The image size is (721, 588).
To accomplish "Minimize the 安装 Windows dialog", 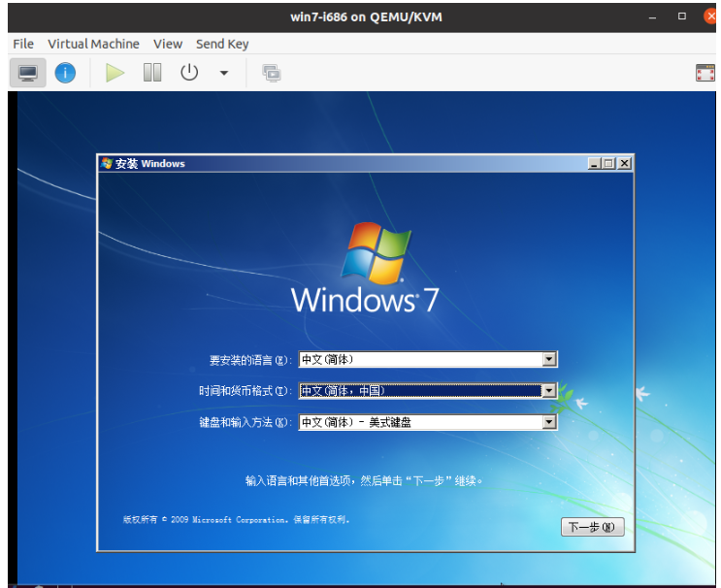I will tap(595, 163).
